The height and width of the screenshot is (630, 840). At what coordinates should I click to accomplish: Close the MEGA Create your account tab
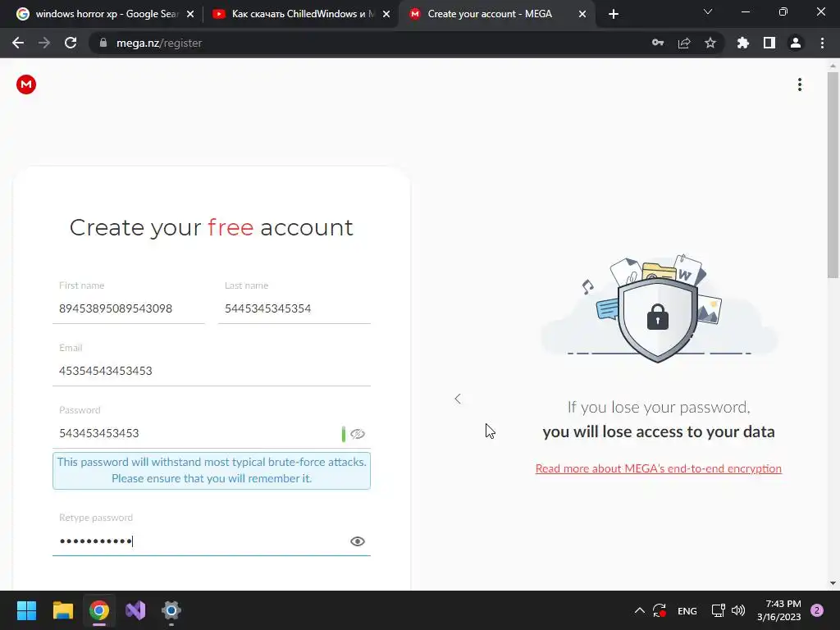pos(582,15)
